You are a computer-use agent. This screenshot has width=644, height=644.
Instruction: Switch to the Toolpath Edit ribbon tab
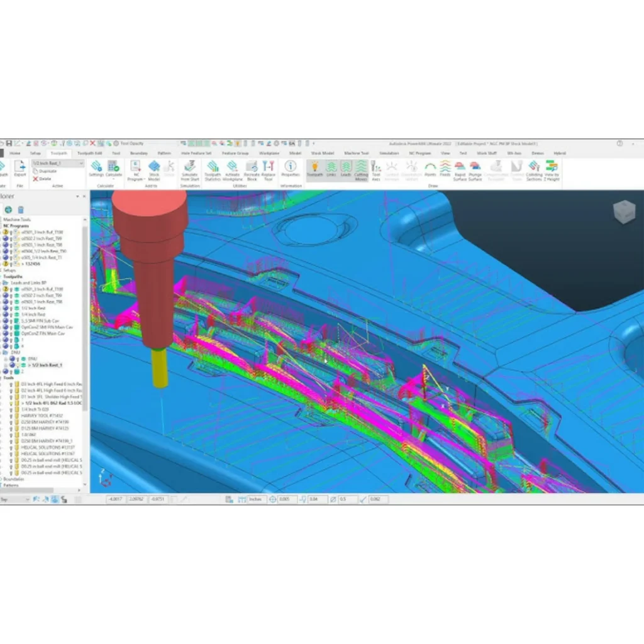(89, 153)
